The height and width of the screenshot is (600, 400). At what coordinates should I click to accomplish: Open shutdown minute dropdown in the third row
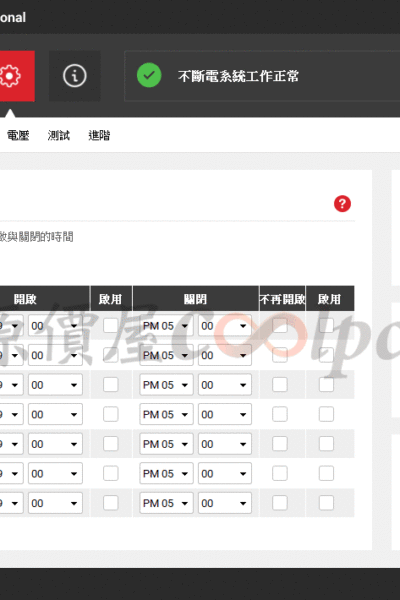[x=225, y=385]
